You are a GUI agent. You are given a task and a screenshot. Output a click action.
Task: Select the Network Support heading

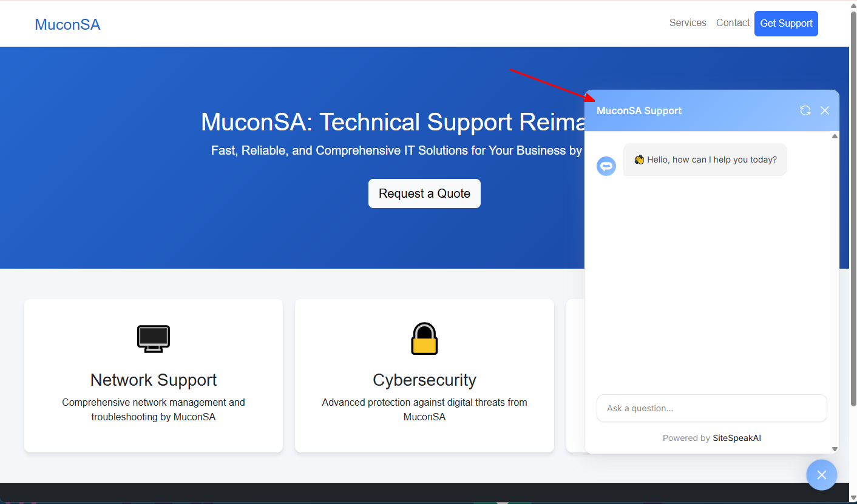point(154,380)
